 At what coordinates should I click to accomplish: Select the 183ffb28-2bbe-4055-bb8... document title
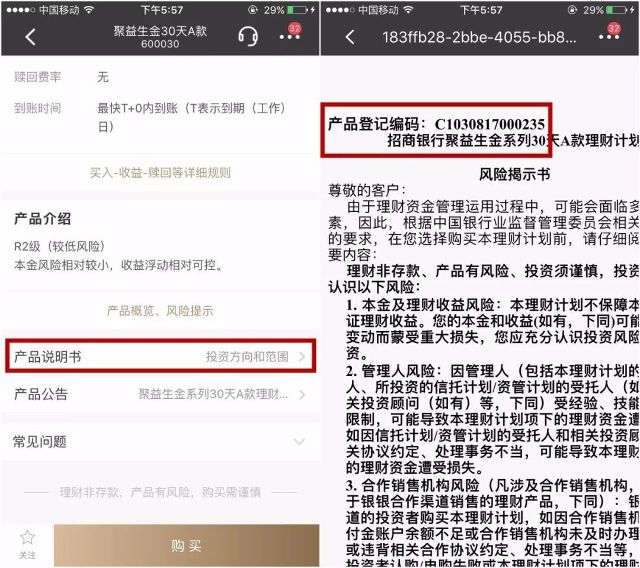(x=479, y=37)
